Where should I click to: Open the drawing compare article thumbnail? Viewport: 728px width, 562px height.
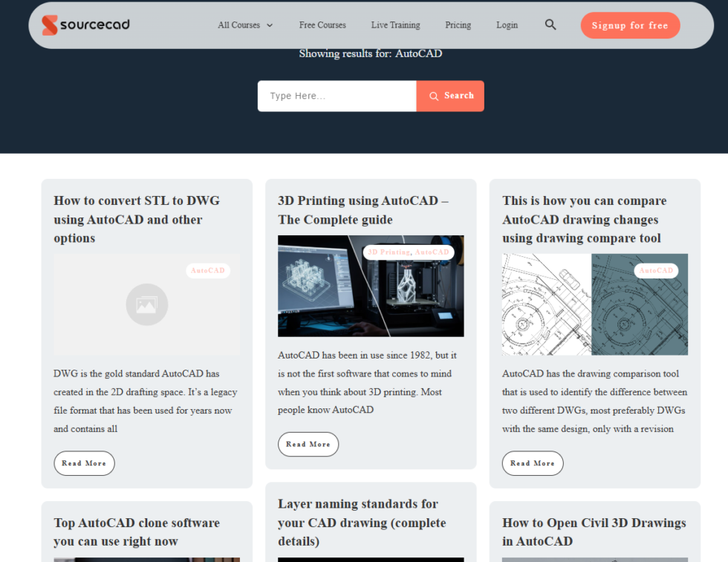click(x=594, y=304)
